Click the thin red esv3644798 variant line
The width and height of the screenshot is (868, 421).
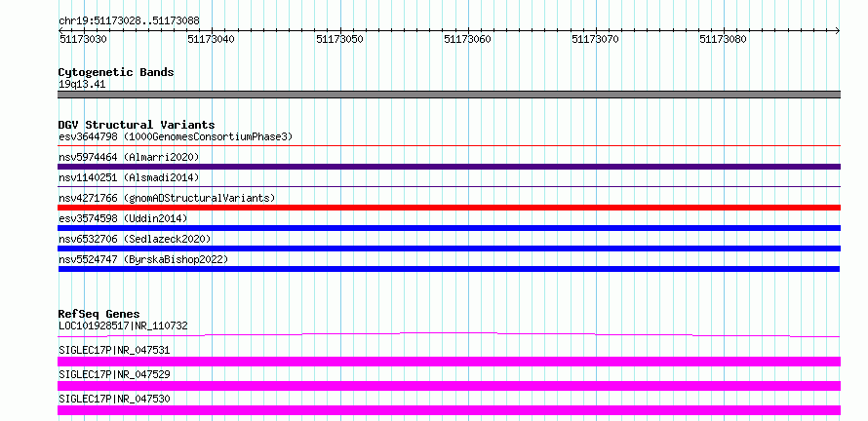click(449, 146)
